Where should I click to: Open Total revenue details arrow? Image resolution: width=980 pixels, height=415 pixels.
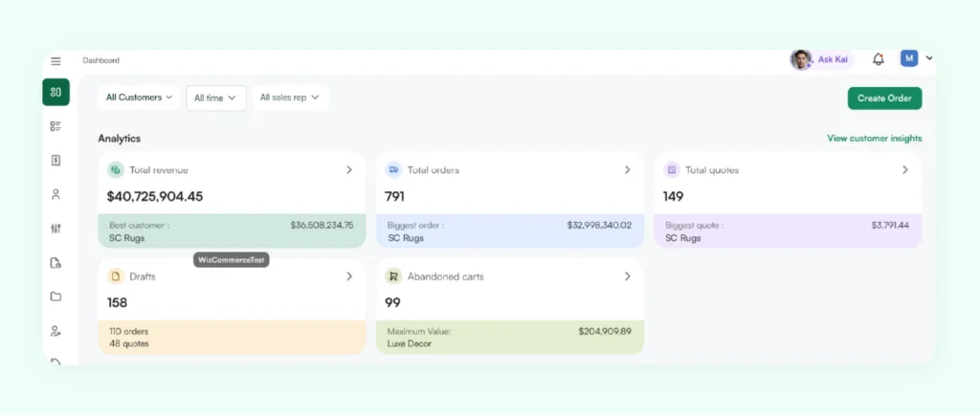[x=349, y=170]
